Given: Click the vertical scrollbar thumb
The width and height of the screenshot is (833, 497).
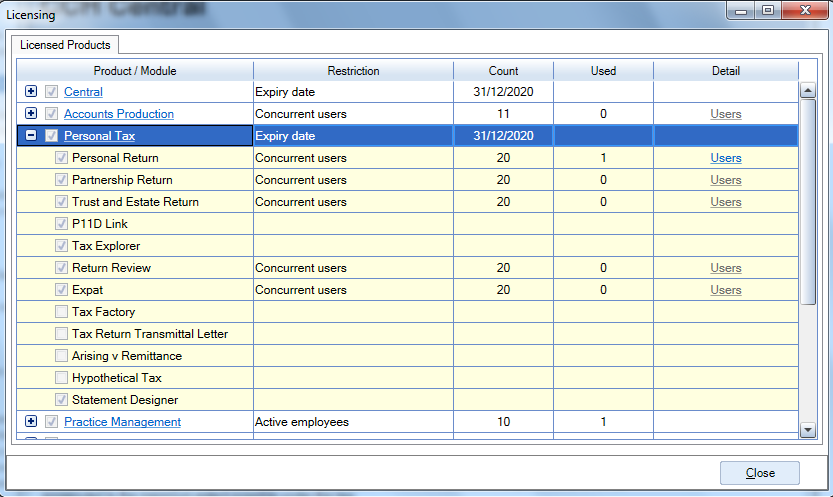Looking at the screenshot, I should (808, 202).
